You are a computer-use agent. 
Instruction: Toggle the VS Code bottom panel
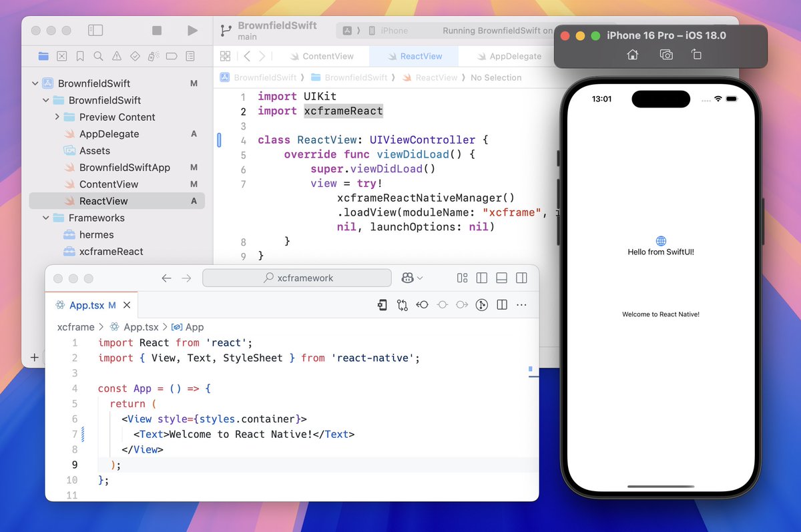point(502,278)
